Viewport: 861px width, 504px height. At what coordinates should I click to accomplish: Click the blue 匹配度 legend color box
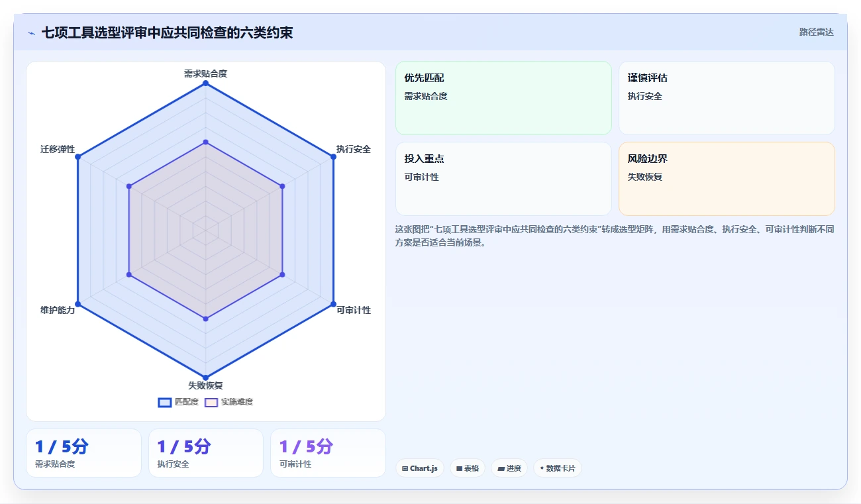point(165,402)
